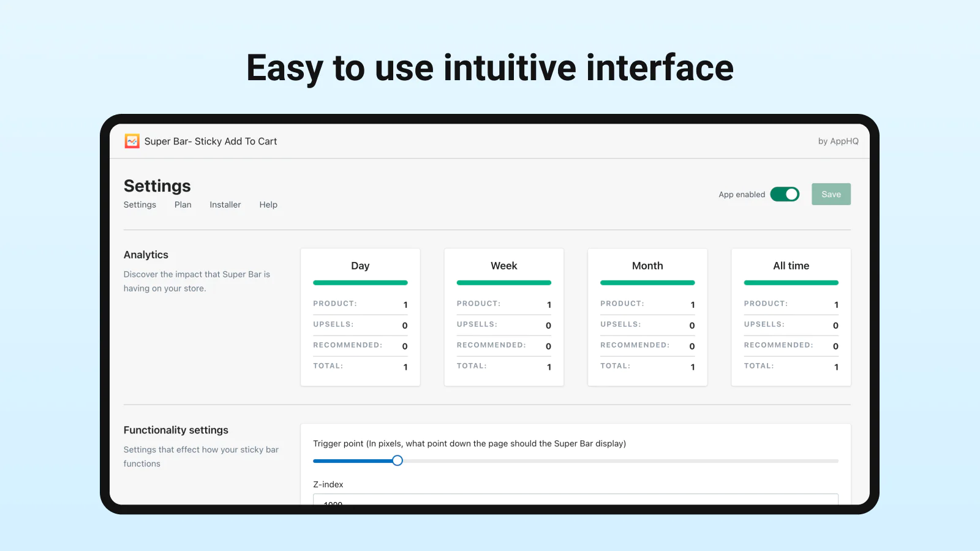The width and height of the screenshot is (980, 551).
Task: Select the Week analytics card heading
Action: click(x=503, y=266)
